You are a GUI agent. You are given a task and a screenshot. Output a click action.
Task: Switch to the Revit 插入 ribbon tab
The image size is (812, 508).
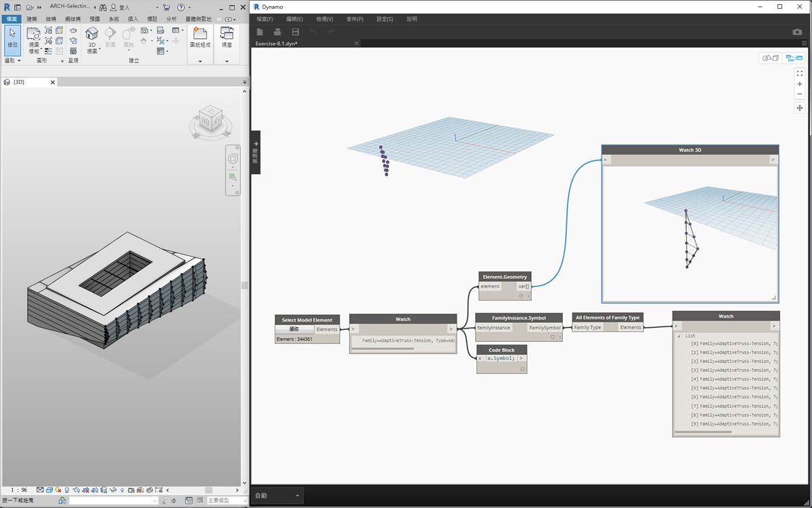pyautogui.click(x=133, y=19)
